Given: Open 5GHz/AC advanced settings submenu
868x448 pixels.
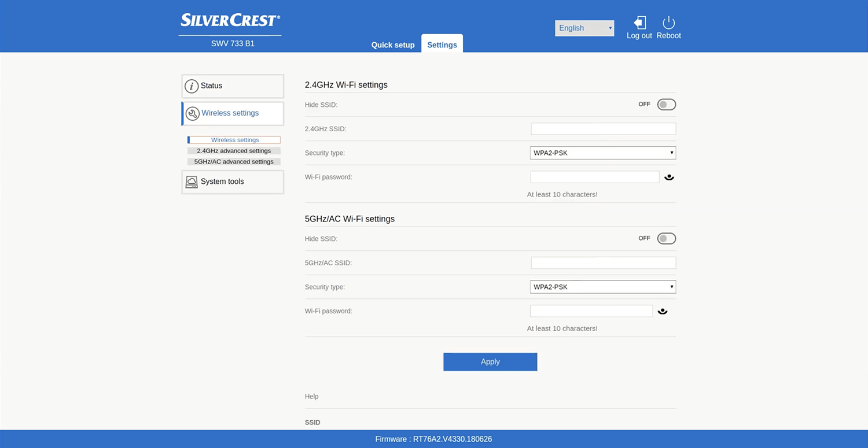Looking at the screenshot, I should (234, 162).
